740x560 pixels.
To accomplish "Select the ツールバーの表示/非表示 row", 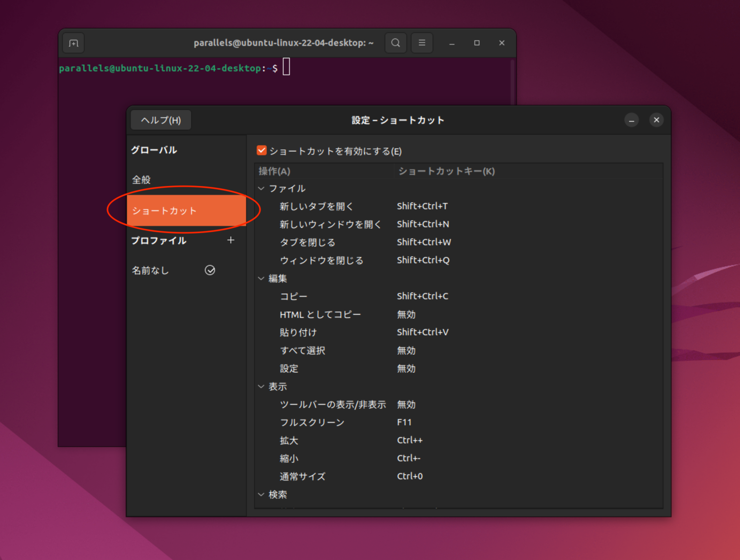I will tap(459, 404).
